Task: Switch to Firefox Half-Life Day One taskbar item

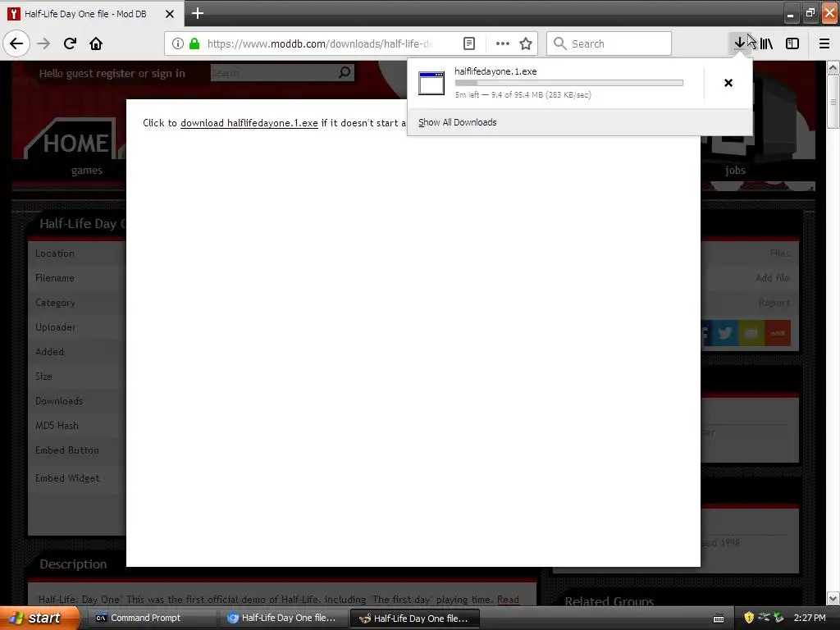Action: coord(414,618)
